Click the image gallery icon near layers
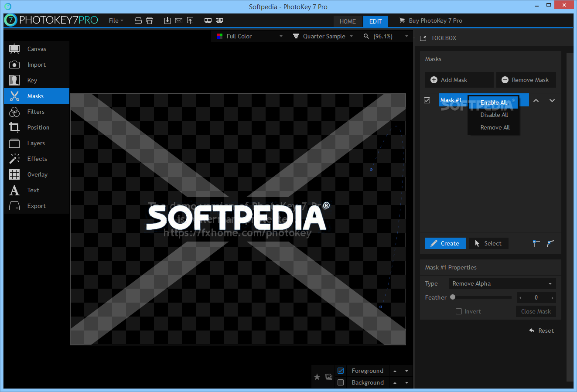Screen dimensions: 577x392 coord(329,377)
